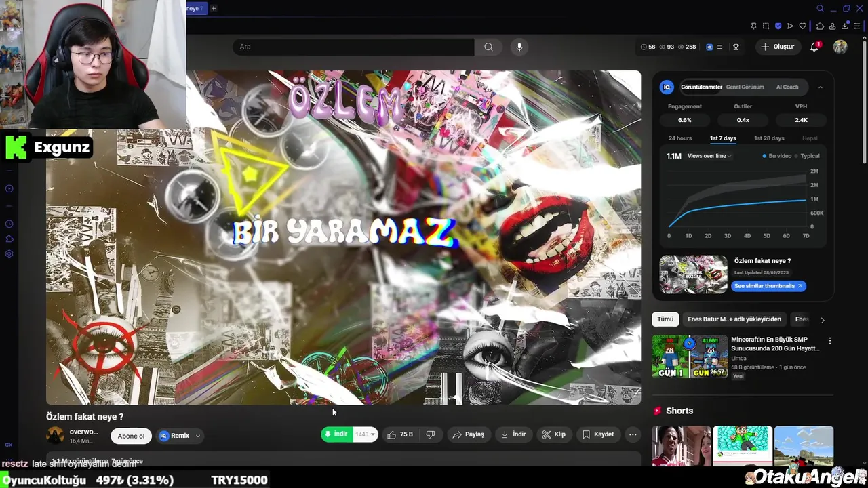
Task: Click the vidIQ logo icon in top bar
Action: (709, 47)
